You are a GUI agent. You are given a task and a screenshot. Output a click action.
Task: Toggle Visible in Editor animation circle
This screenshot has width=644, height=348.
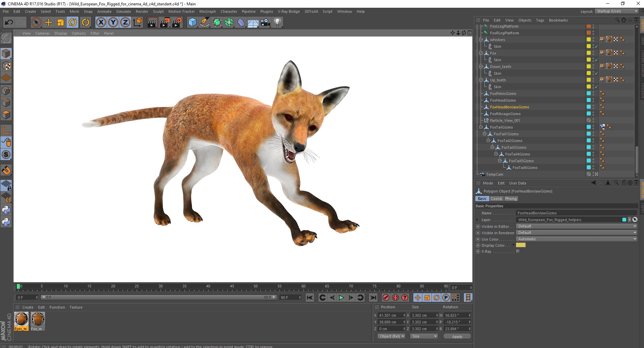(x=478, y=227)
